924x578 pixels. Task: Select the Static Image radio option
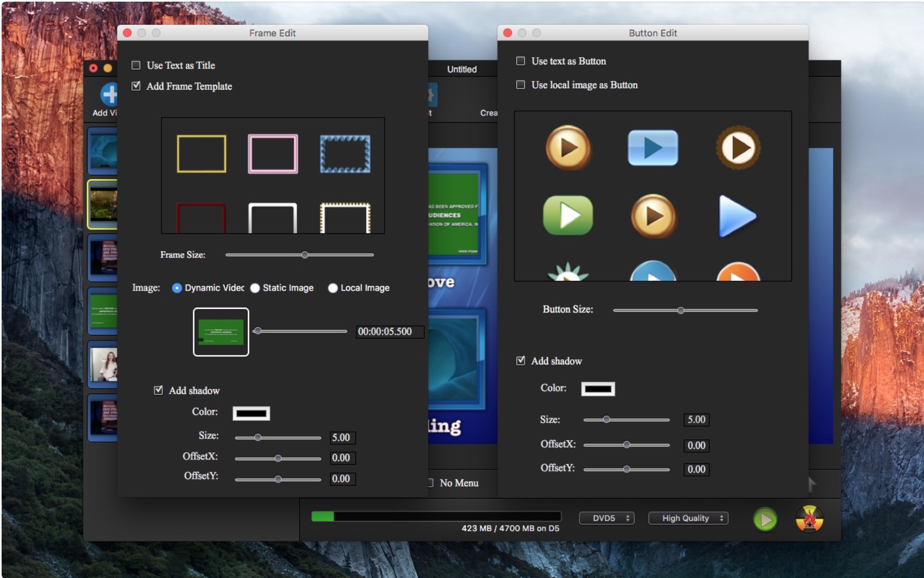coord(255,288)
